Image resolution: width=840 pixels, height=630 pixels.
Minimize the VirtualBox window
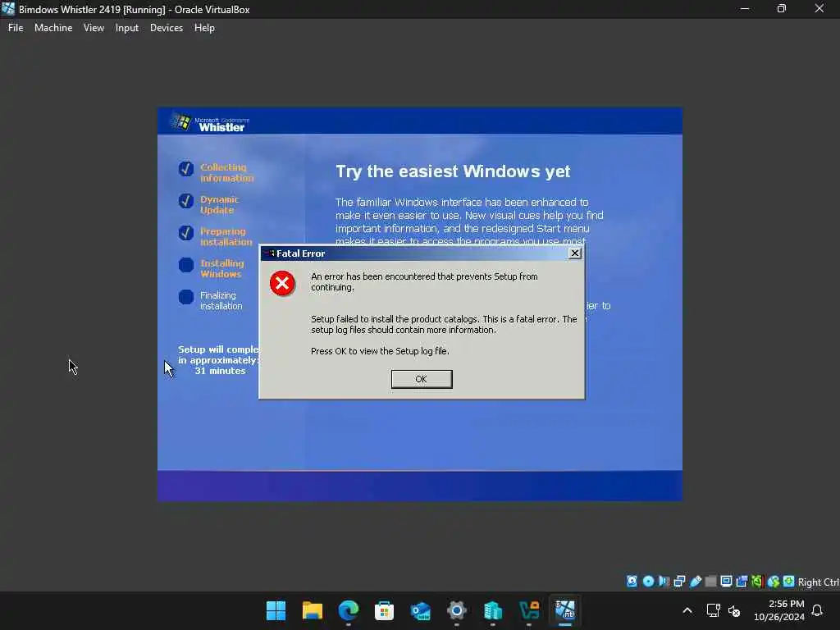[x=745, y=9]
